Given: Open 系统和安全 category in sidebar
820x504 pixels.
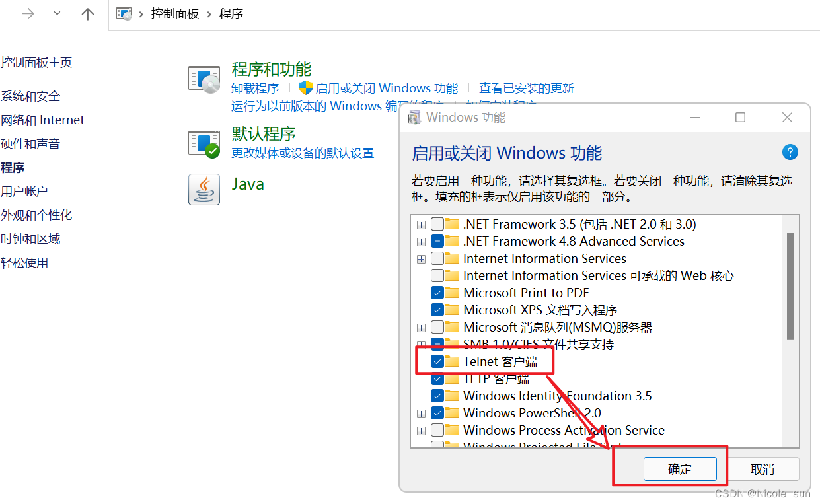Looking at the screenshot, I should tap(30, 96).
